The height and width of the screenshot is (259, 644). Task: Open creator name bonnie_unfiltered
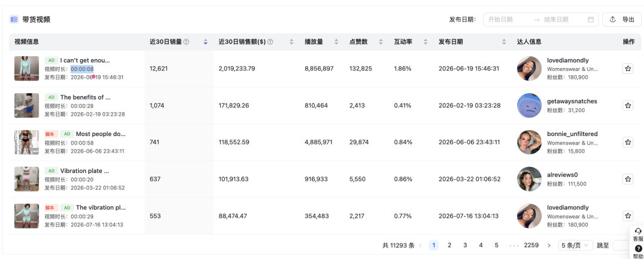(572, 134)
